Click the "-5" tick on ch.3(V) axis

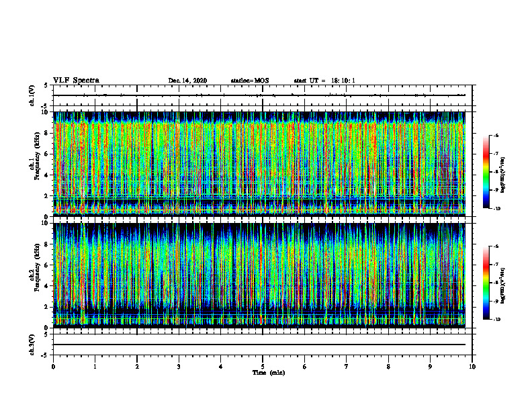pyautogui.click(x=45, y=355)
